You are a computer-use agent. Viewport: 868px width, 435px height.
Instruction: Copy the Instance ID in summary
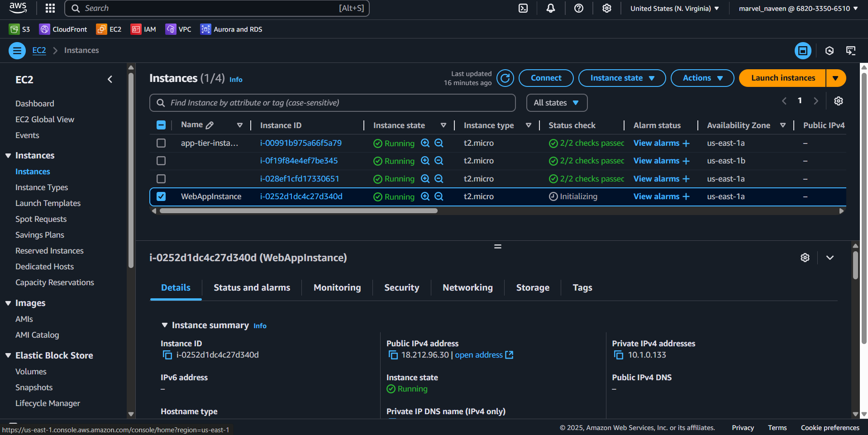[167, 355]
